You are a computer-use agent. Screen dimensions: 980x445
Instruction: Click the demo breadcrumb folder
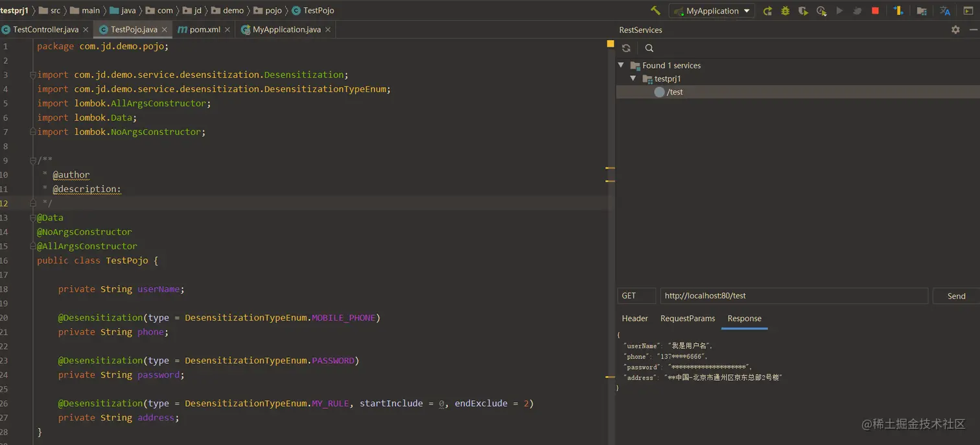[227, 10]
